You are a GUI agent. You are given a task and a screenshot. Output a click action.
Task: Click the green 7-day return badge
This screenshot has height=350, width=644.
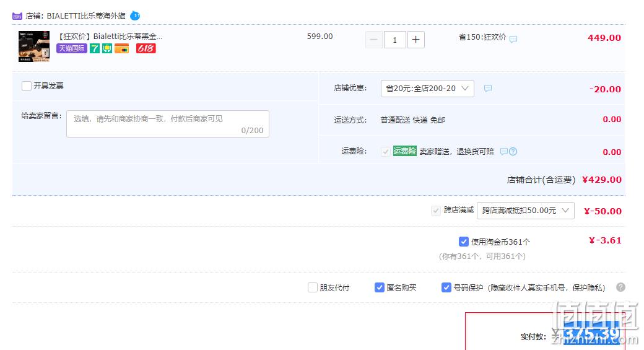click(95, 48)
